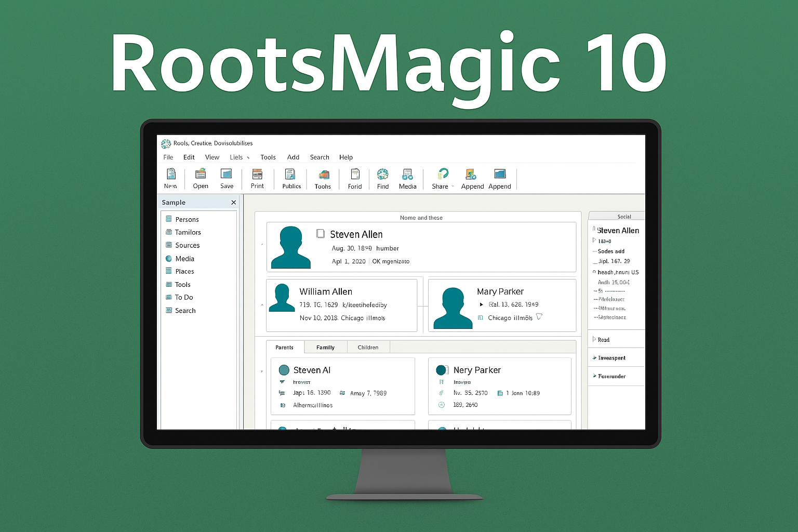Open the Sources sidebar item
This screenshot has width=798, height=532.
pos(187,245)
